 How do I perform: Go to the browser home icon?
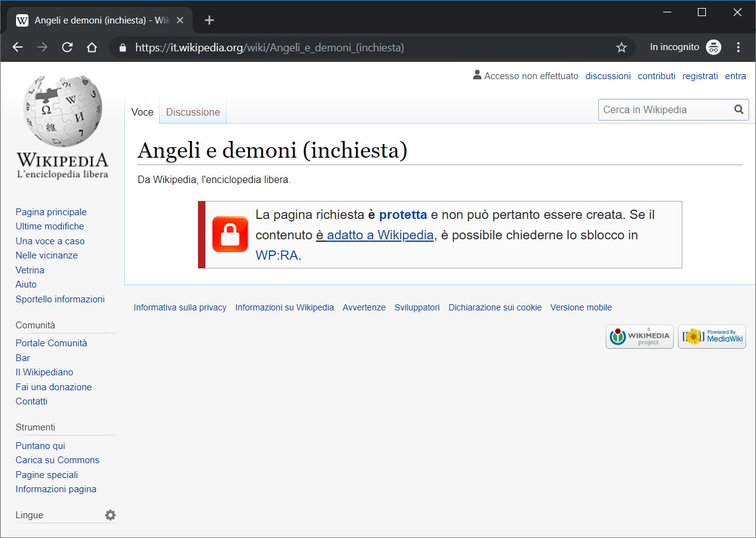click(92, 48)
